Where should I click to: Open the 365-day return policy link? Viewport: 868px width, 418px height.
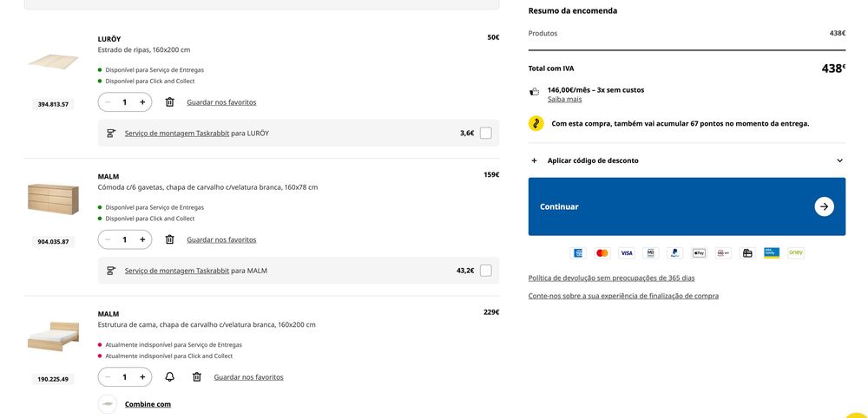click(x=611, y=278)
